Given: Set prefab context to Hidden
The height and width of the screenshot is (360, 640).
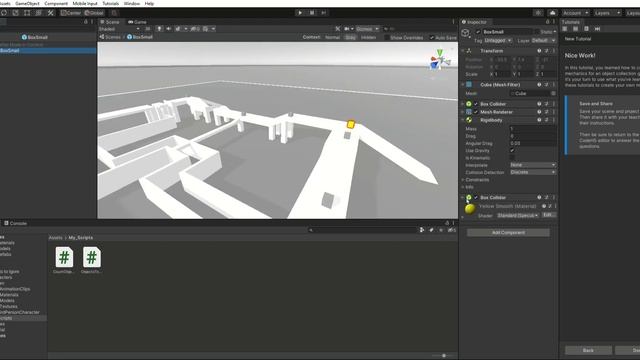Looking at the screenshot, I should pos(368,37).
